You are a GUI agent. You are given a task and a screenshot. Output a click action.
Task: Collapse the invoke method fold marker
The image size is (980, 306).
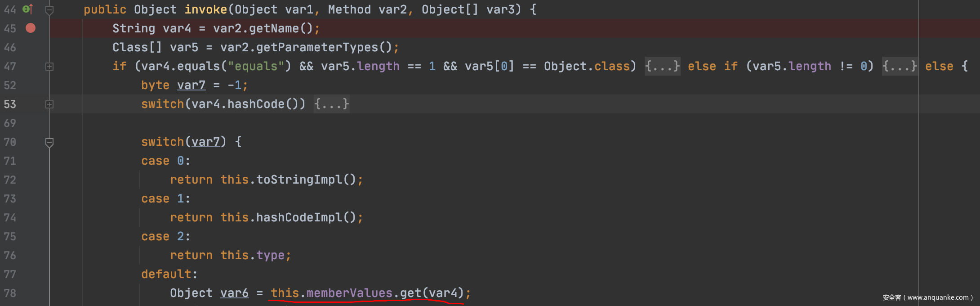(49, 9)
